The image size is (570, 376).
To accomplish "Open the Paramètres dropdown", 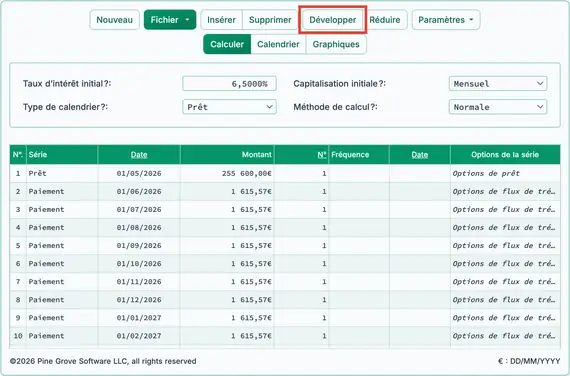I will click(446, 20).
